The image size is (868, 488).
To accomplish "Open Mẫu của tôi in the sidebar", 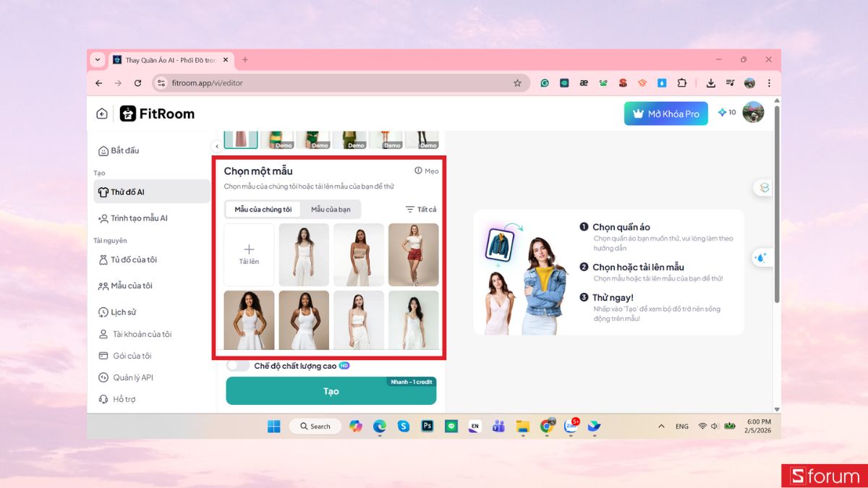I will [125, 286].
